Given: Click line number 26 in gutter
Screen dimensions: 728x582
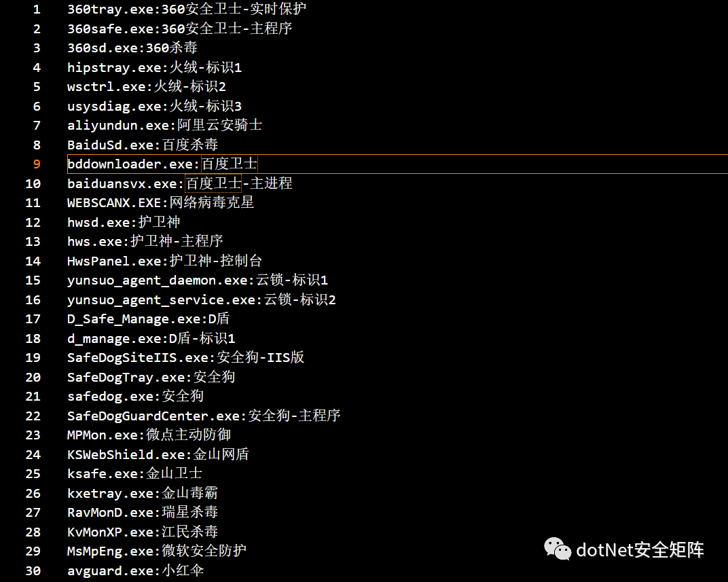Looking at the screenshot, I should coord(33,493).
